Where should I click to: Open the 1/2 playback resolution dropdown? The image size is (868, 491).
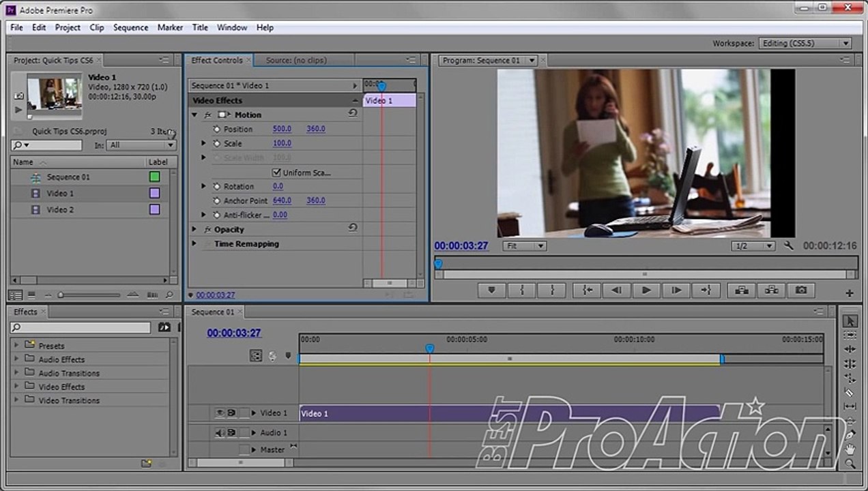click(753, 245)
